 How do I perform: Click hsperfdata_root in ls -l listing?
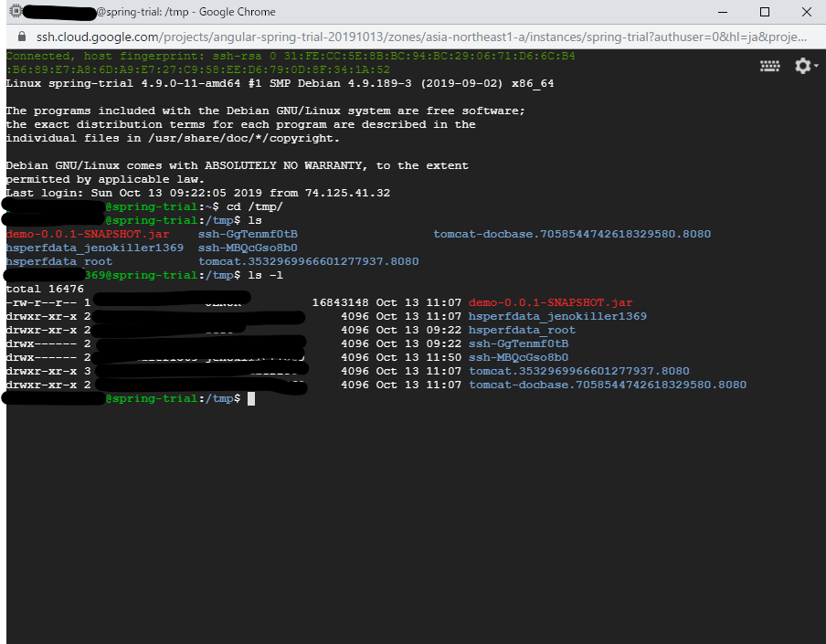click(522, 330)
